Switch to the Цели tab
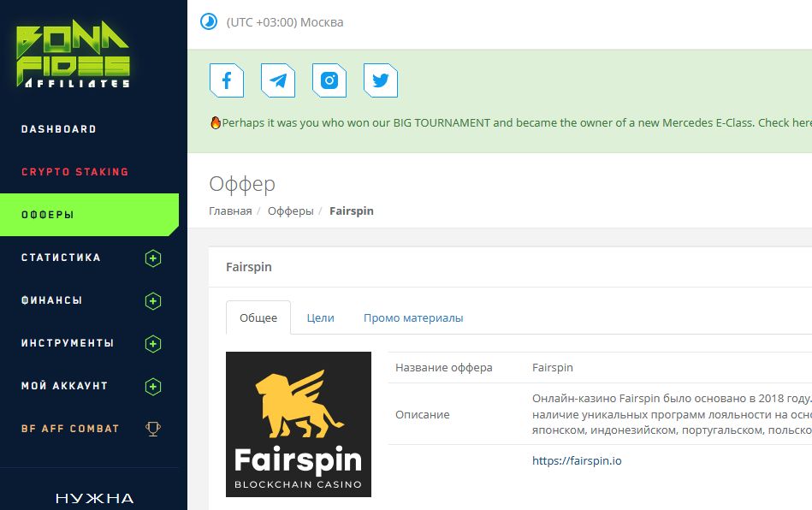 tap(321, 318)
